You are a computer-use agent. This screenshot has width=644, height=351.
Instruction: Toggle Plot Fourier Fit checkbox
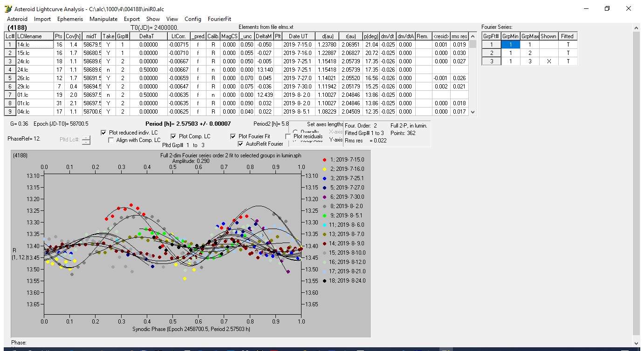[233, 136]
